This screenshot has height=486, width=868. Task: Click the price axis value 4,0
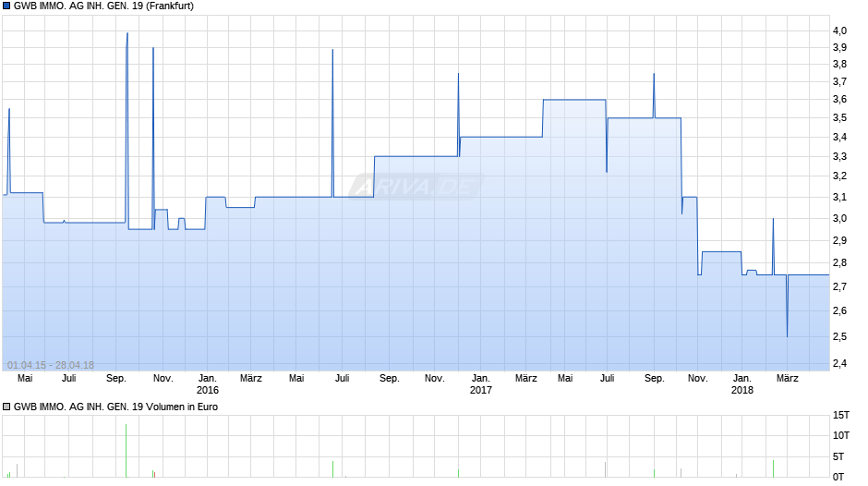tap(839, 31)
